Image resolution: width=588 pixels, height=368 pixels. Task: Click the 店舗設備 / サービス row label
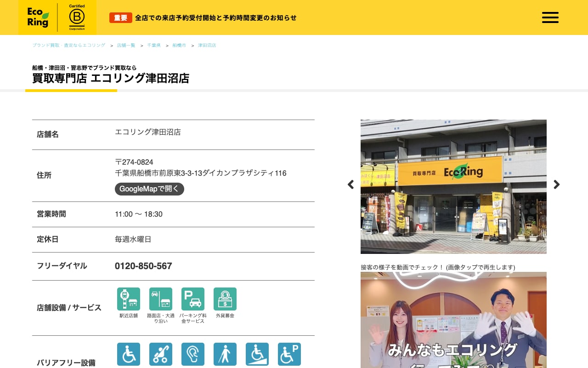69,308
